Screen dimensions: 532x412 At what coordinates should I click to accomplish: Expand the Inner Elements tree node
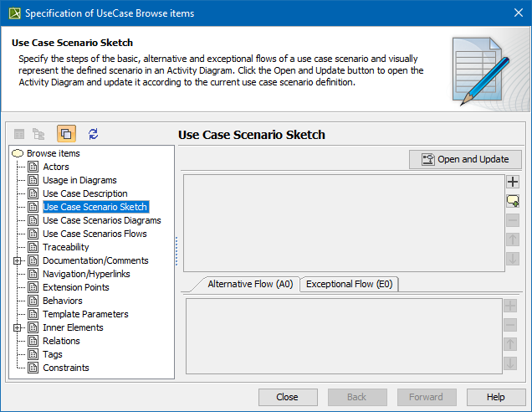pos(18,327)
